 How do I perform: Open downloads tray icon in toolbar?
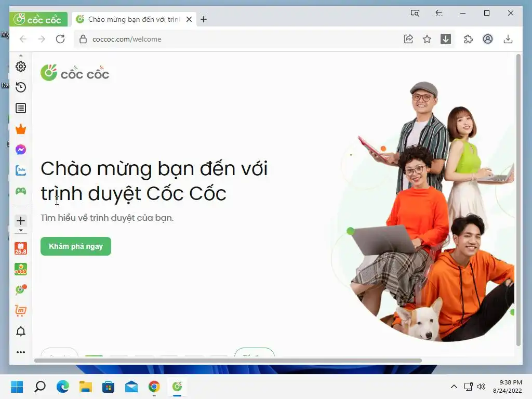click(x=508, y=39)
